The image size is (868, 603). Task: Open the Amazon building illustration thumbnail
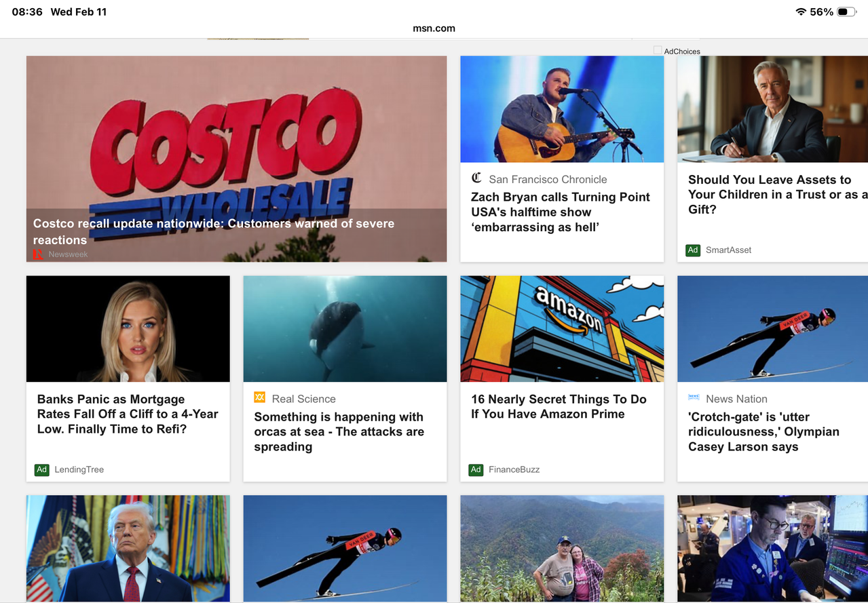(x=562, y=329)
